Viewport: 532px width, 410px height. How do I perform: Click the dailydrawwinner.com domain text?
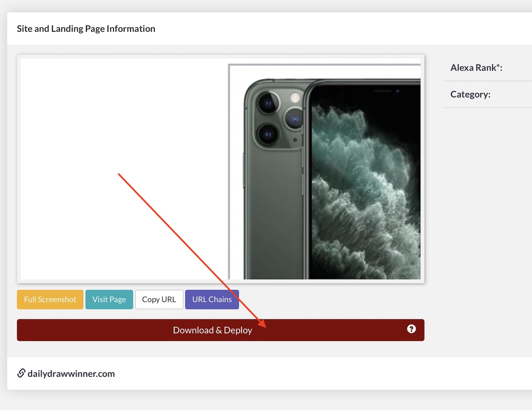click(71, 374)
